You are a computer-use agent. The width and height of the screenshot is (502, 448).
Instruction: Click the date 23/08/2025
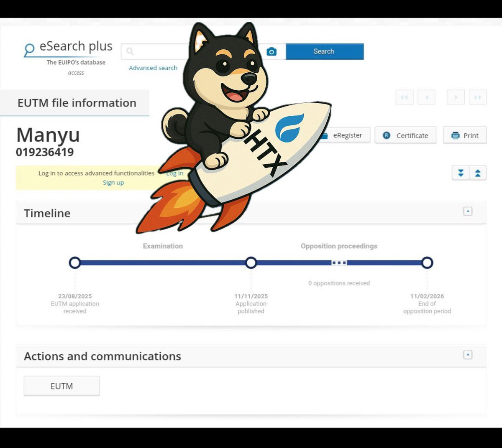(75, 296)
